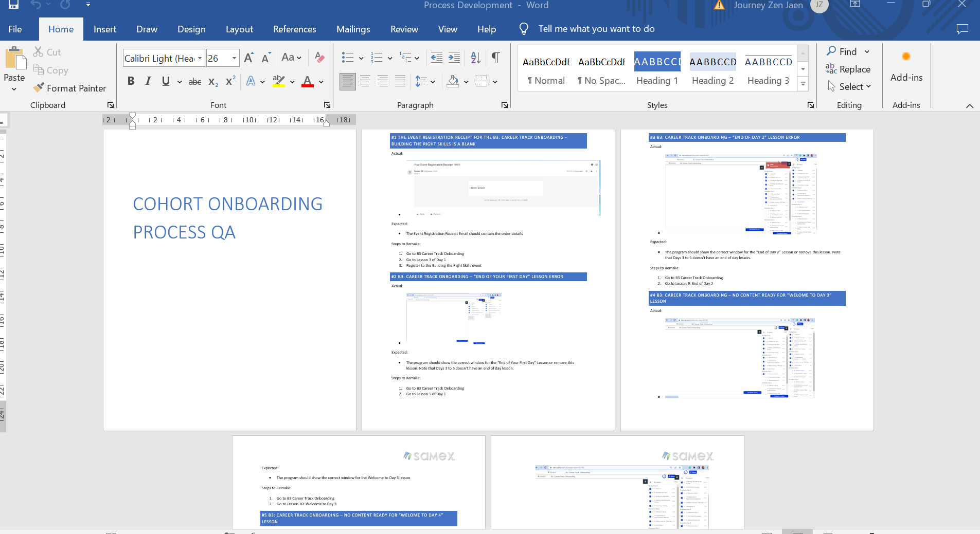Image resolution: width=980 pixels, height=534 pixels.
Task: Click the Replace button
Action: (848, 69)
